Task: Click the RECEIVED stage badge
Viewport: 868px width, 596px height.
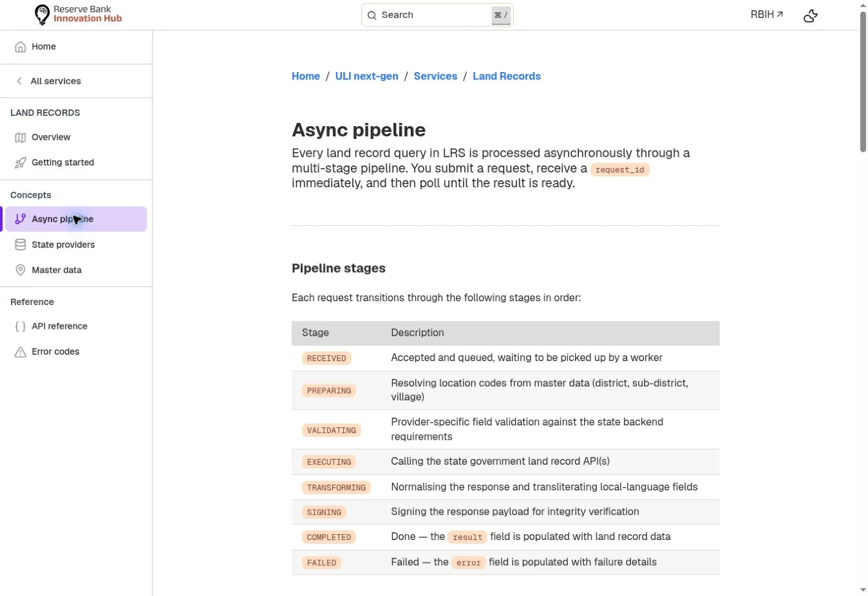Action: 326,359
